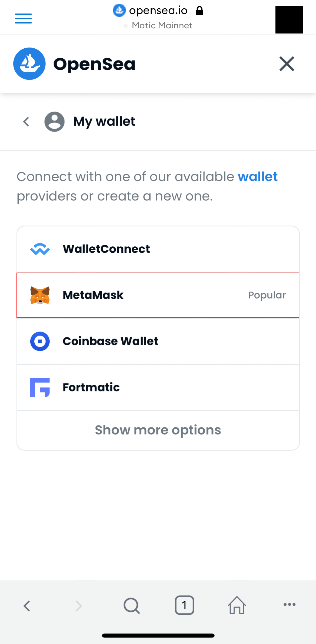Viewport: 316px width, 644px height.
Task: Go back using the arrow beside My wallet
Action: coord(26,122)
